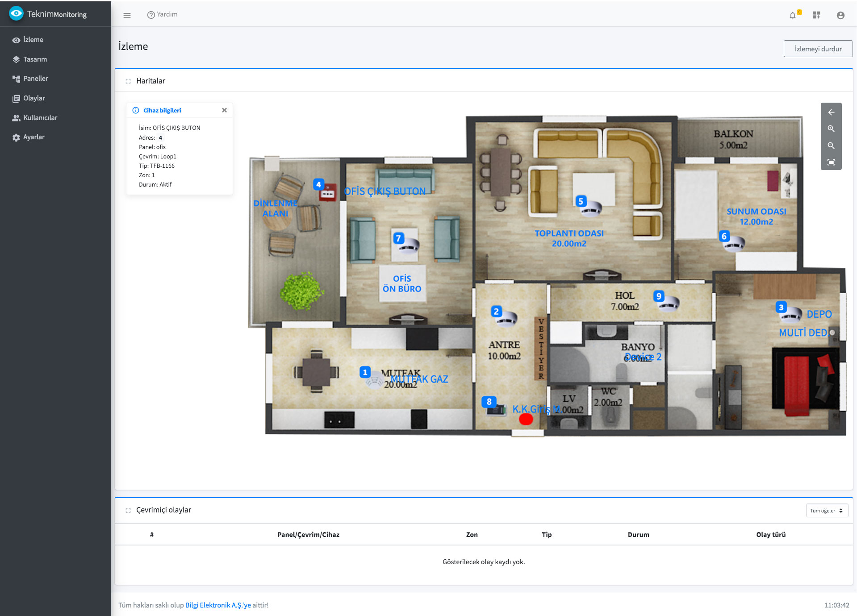Close the Cihaz bilgileri popup

[224, 110]
